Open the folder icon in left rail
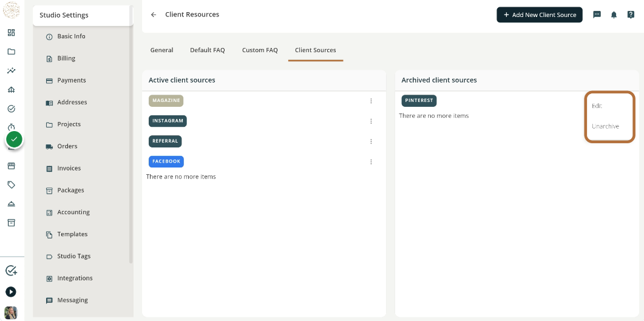This screenshot has width=644, height=321. coord(12,52)
